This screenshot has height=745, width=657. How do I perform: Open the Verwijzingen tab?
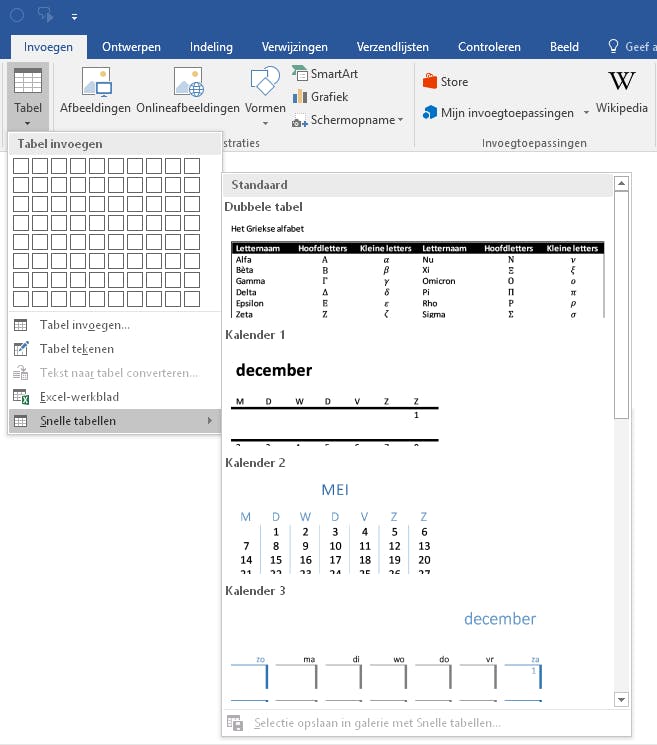[x=295, y=47]
